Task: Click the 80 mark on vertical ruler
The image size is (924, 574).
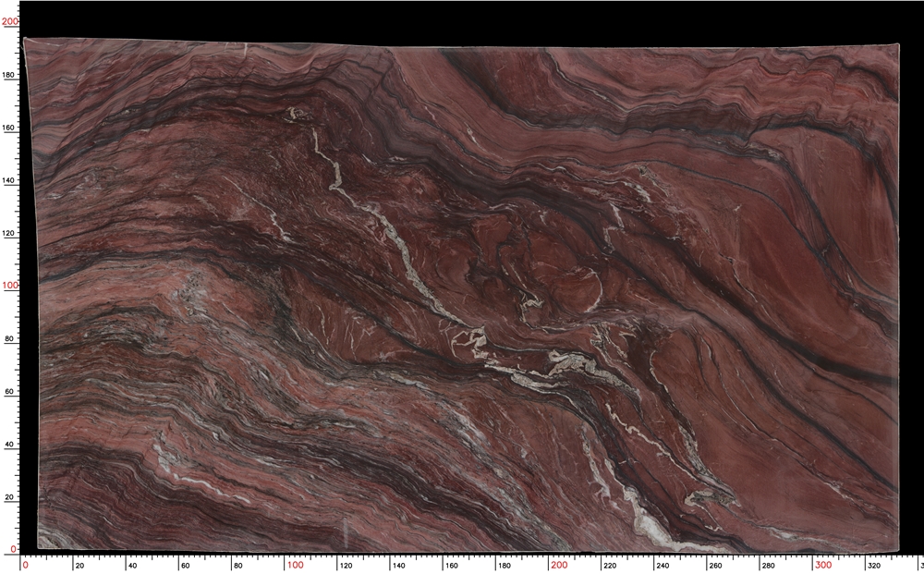Action: pyautogui.click(x=9, y=339)
